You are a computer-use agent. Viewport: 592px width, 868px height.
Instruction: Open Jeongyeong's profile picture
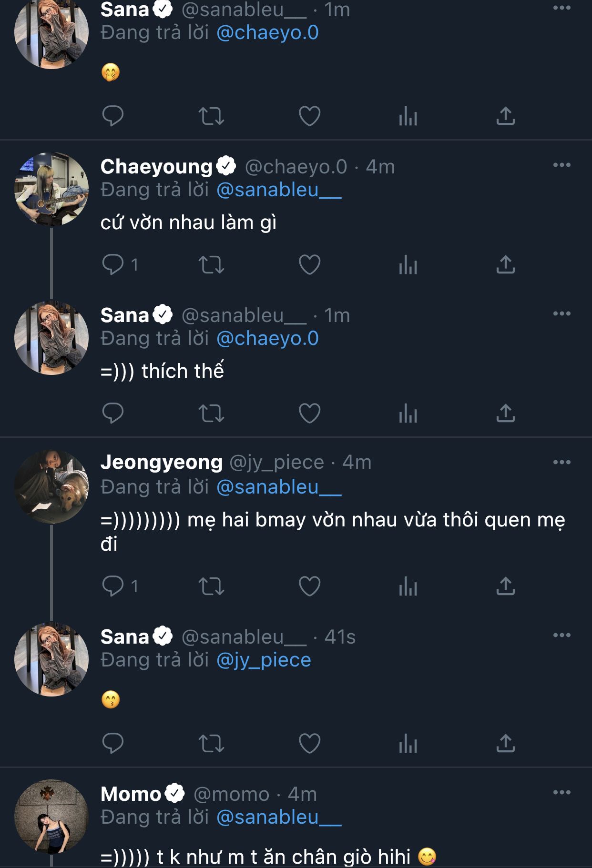(x=51, y=486)
